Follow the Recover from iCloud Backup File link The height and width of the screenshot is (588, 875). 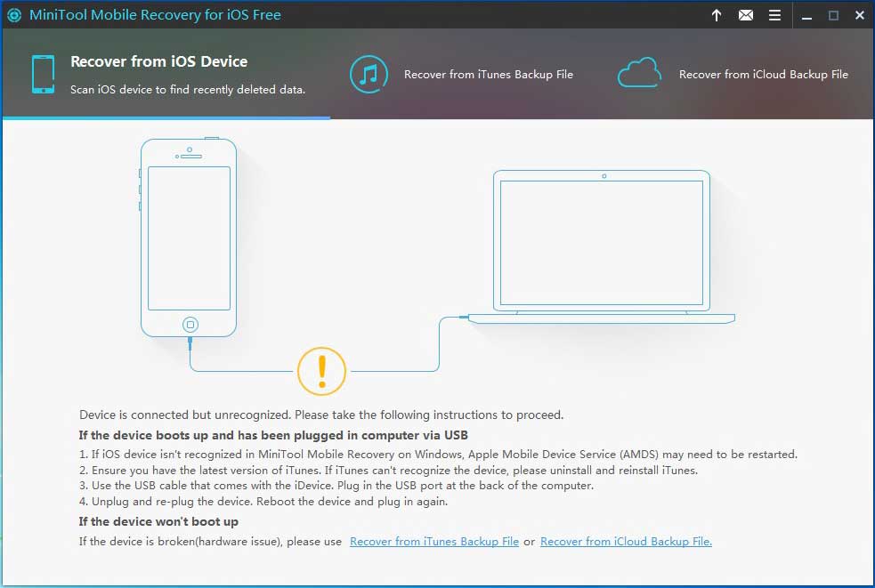(x=626, y=541)
